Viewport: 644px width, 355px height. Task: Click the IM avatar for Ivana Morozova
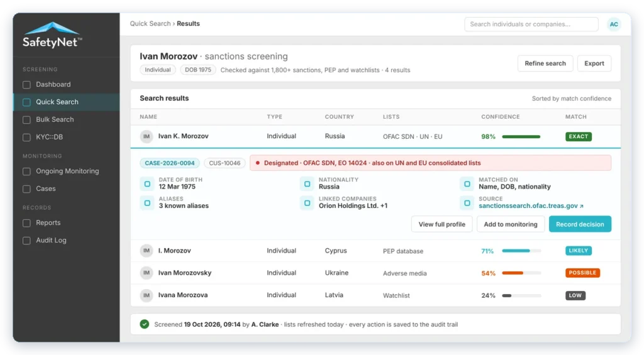pos(146,295)
